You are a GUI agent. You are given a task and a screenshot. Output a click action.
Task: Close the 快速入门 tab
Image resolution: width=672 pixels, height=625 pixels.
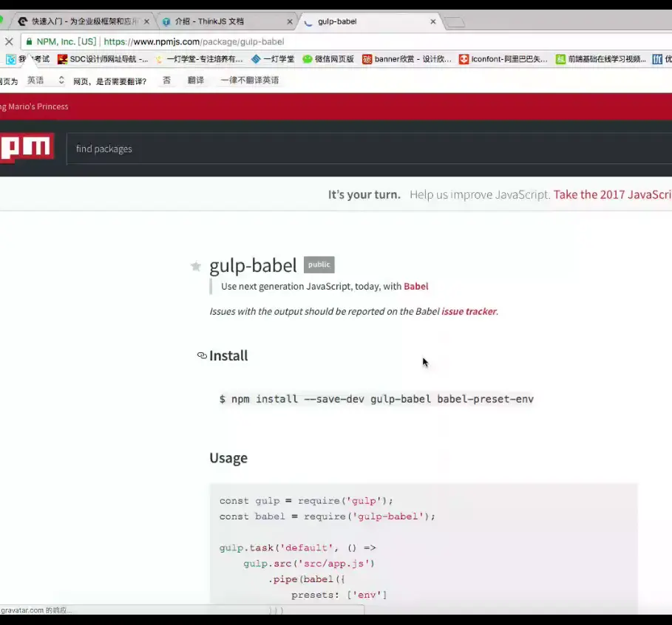tap(146, 21)
